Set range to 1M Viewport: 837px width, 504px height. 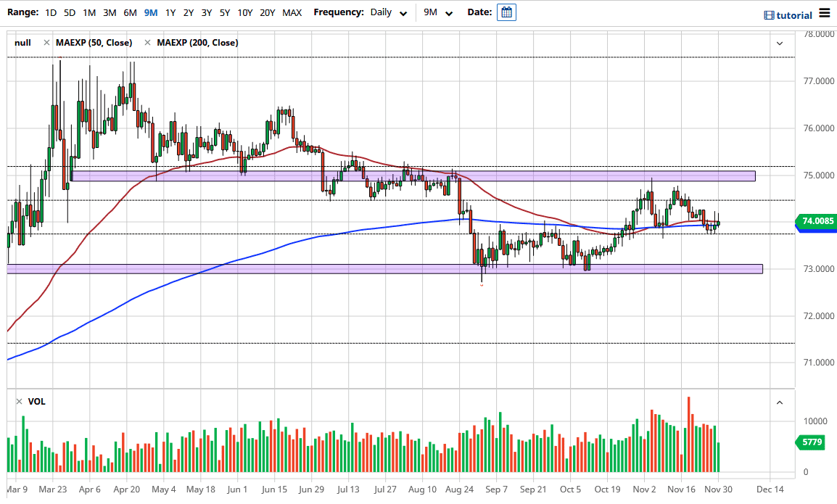pos(89,12)
